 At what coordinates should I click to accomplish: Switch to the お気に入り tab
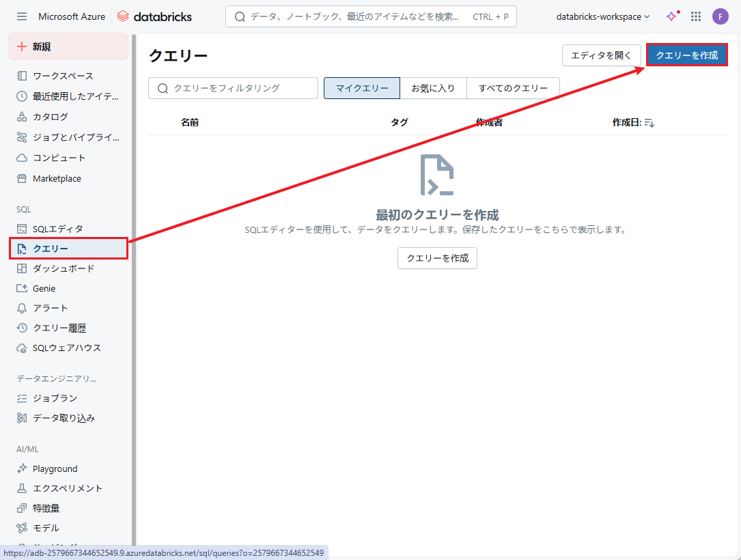[x=433, y=88]
